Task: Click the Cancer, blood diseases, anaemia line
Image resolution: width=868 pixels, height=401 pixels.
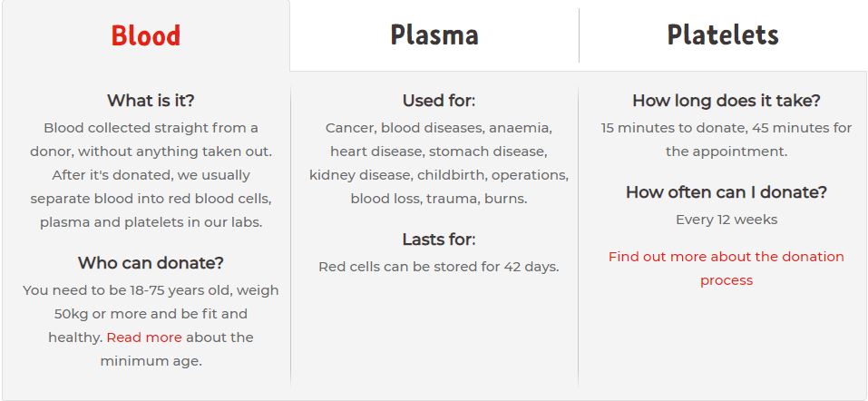Action: (x=439, y=128)
